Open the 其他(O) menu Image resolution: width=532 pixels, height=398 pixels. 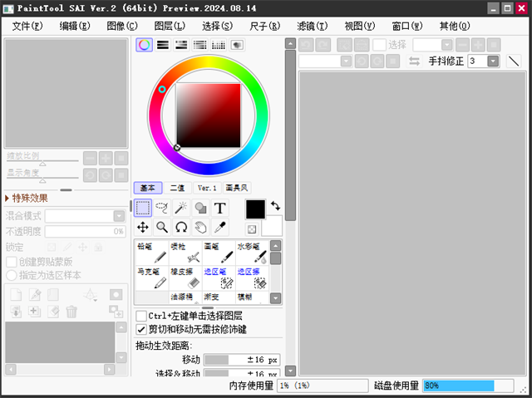455,26
